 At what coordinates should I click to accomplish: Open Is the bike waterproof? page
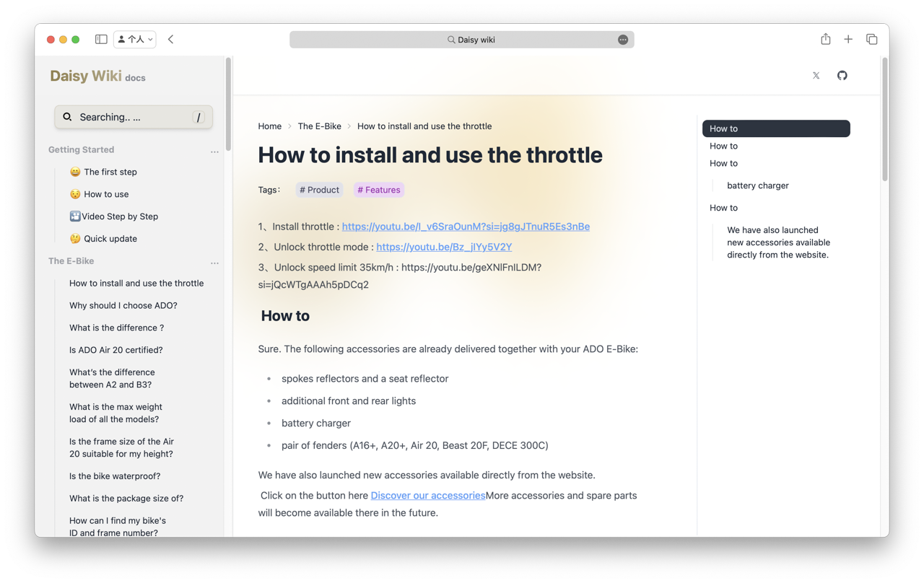115,476
